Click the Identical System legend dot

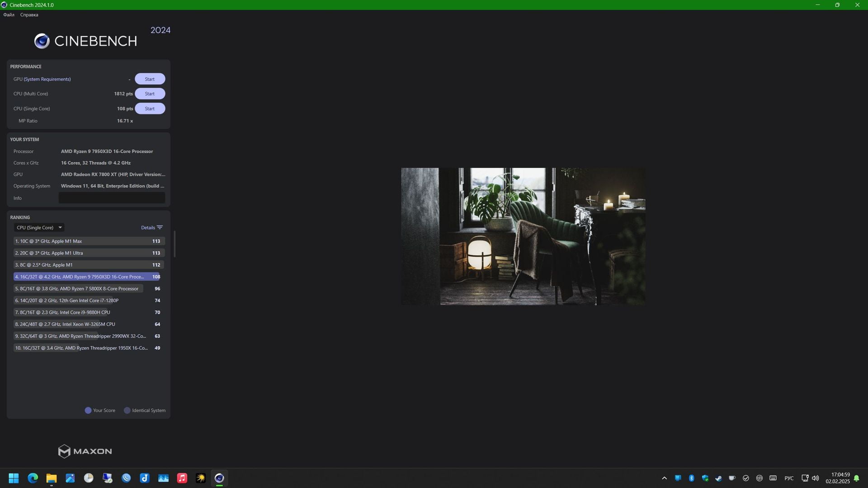pos(127,411)
